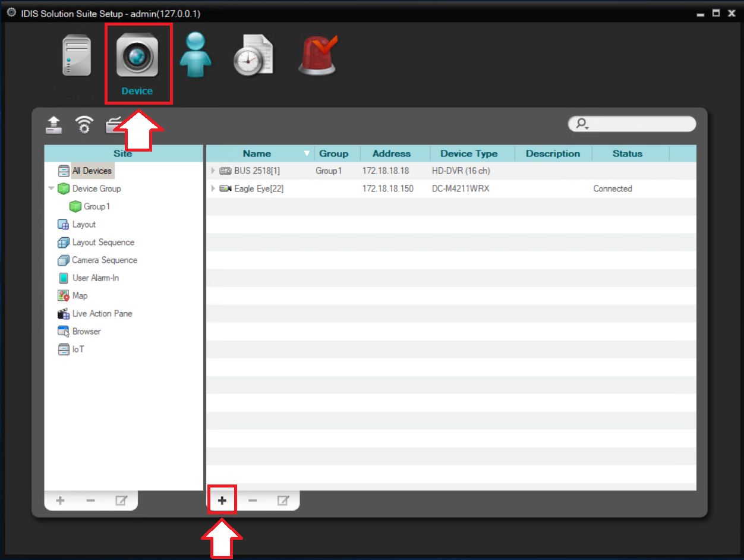744x560 pixels.
Task: Select IoT in Site tree
Action: coord(78,349)
